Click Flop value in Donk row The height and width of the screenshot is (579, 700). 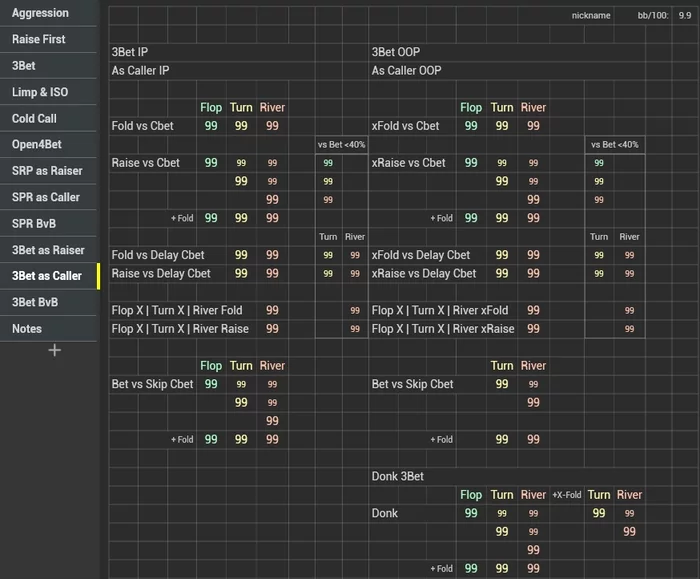click(x=471, y=513)
